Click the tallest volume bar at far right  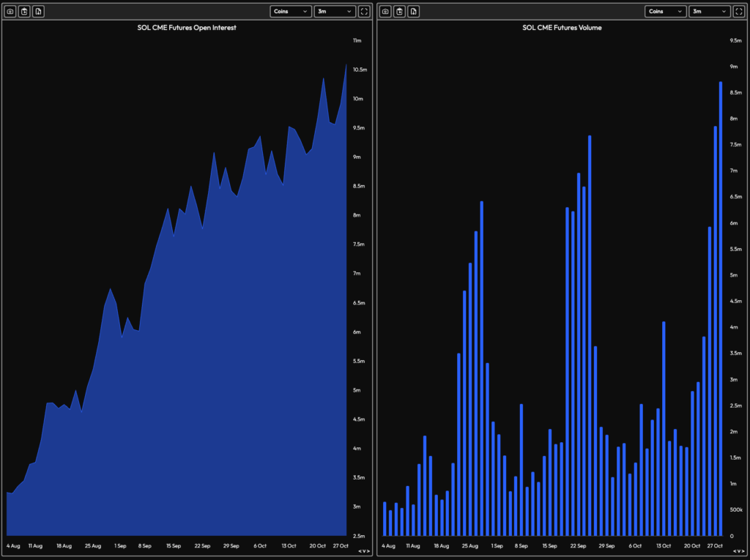[721, 307]
